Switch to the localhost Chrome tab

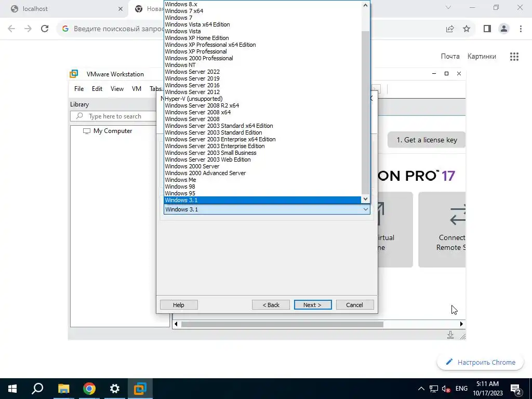click(x=64, y=9)
